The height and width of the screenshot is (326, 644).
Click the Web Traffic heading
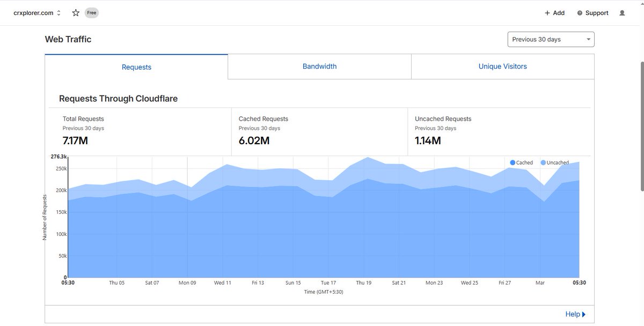[68, 39]
